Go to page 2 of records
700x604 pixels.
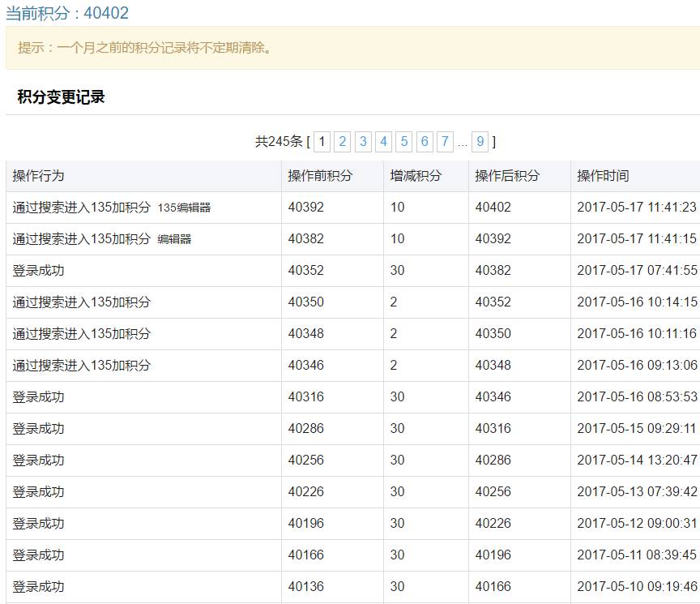coord(343,142)
